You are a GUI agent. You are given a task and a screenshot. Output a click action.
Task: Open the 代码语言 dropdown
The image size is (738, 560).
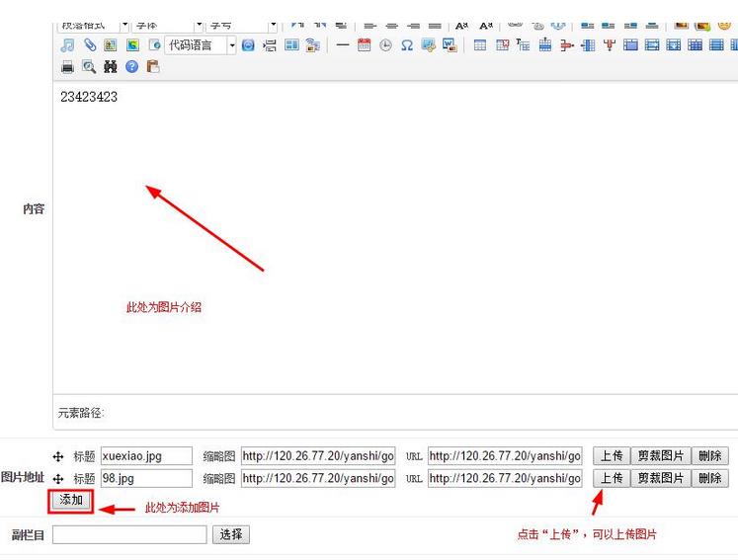[232, 45]
